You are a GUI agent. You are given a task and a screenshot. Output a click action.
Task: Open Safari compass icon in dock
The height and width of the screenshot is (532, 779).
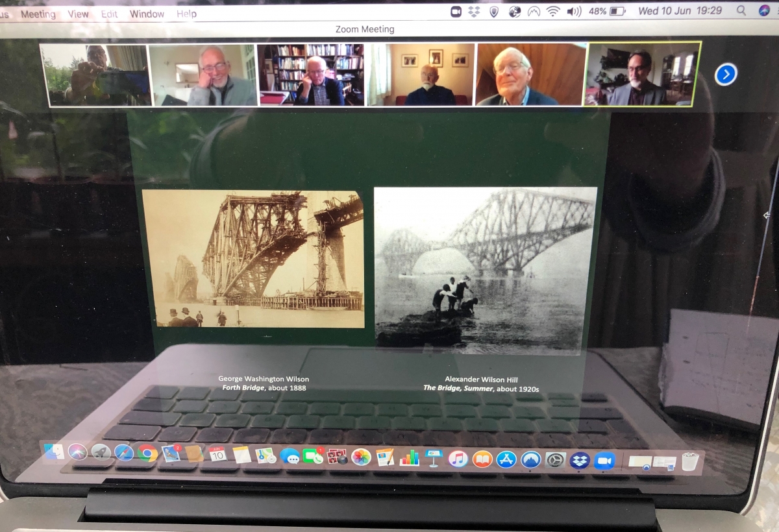[x=124, y=452]
